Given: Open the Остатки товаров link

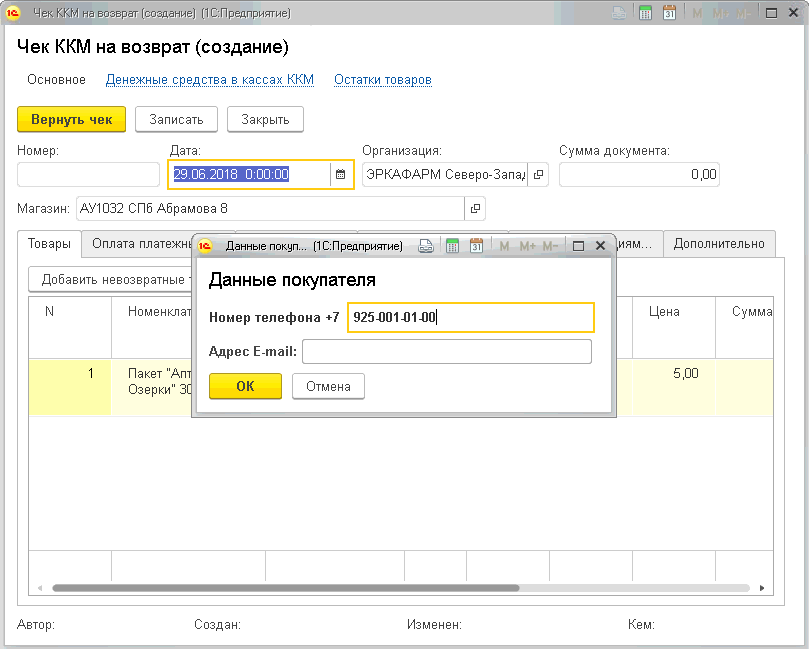Looking at the screenshot, I should click(383, 80).
